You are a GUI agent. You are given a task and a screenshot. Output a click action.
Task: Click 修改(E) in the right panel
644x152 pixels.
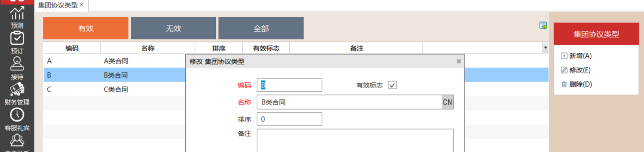(x=580, y=70)
